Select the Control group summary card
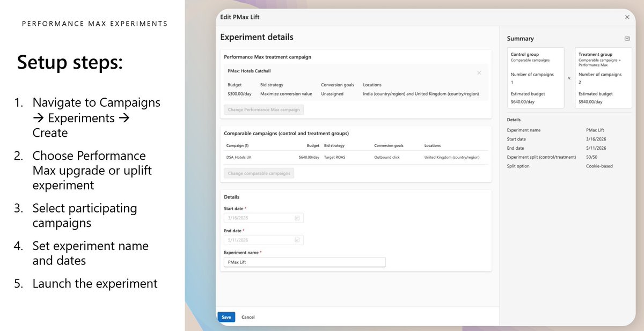Image resolution: width=644 pixels, height=331 pixels. (536, 78)
